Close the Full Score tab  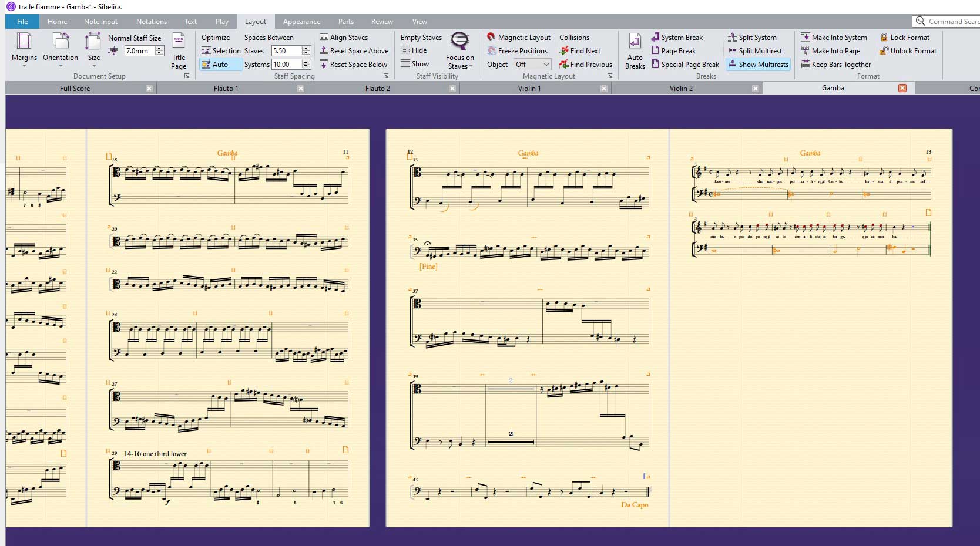pos(149,89)
